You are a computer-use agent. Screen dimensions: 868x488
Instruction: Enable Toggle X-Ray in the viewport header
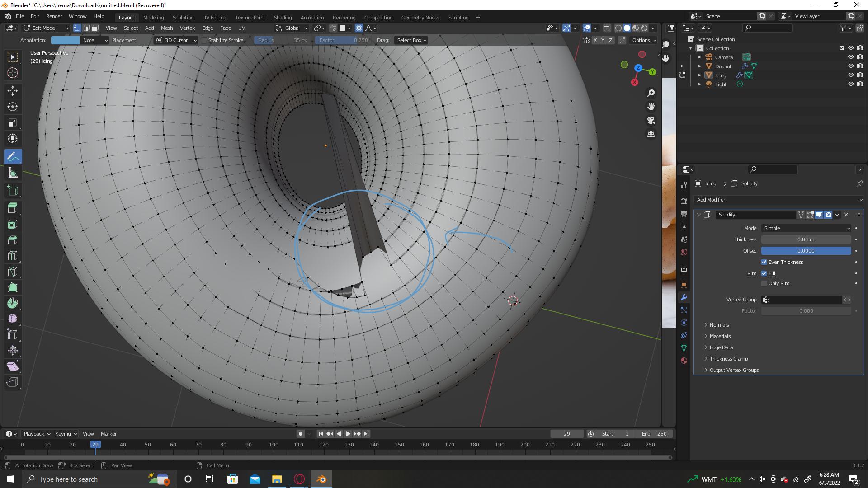[607, 28]
